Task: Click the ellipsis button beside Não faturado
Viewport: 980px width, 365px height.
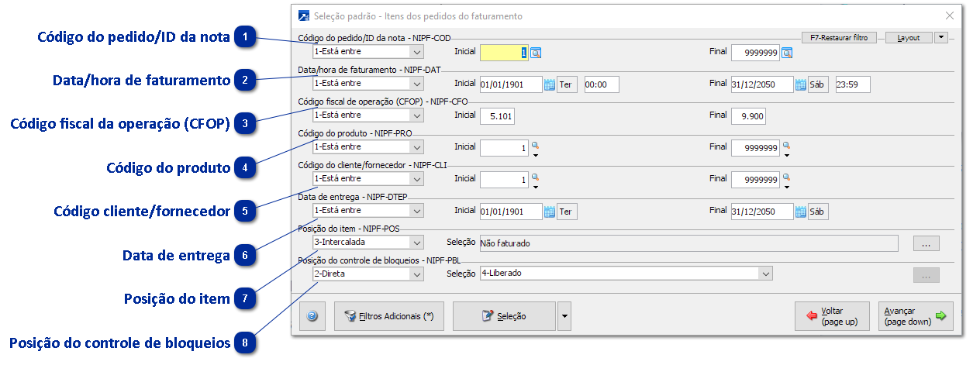Action: (926, 243)
